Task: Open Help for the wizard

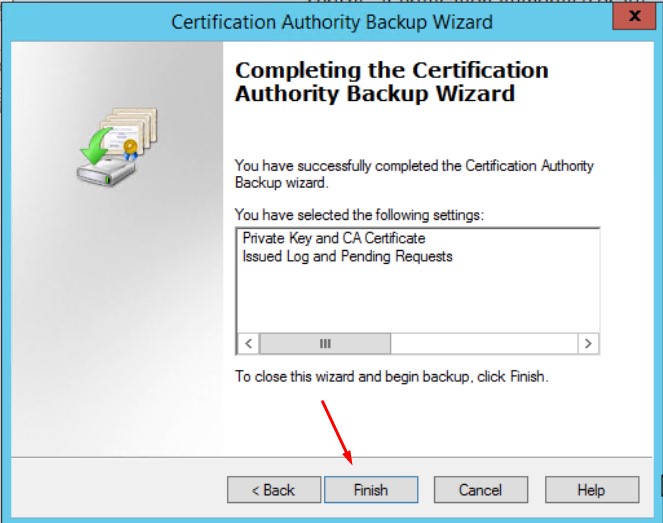Action: pyautogui.click(x=590, y=490)
